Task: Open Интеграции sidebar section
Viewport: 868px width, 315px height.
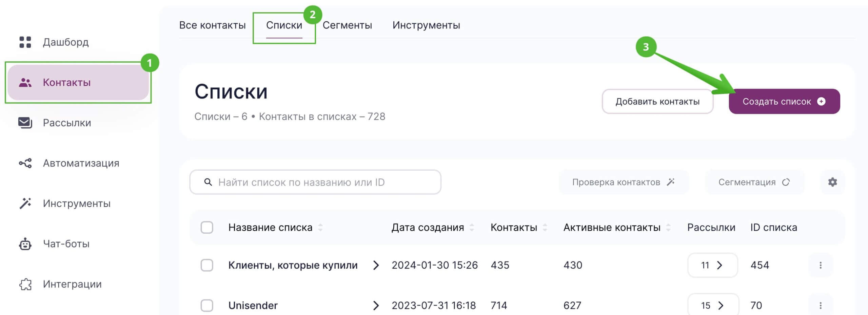Action: point(72,284)
